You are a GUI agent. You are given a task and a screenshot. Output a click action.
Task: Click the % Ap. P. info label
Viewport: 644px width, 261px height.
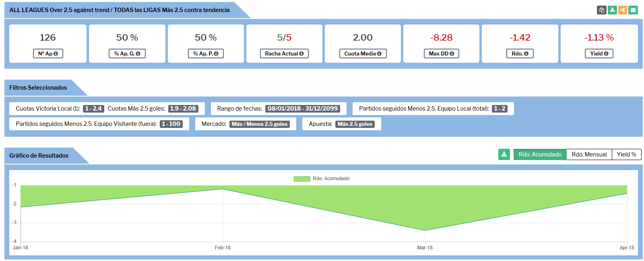click(x=206, y=53)
